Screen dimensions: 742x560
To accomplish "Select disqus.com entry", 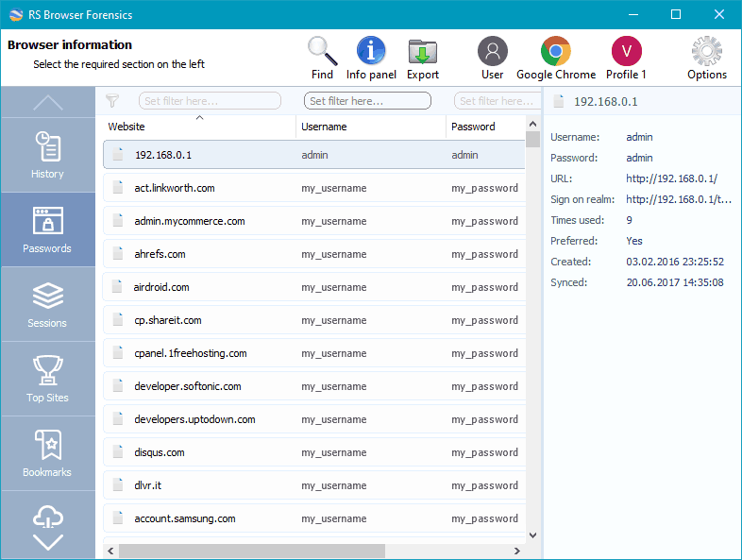I will coord(314,452).
